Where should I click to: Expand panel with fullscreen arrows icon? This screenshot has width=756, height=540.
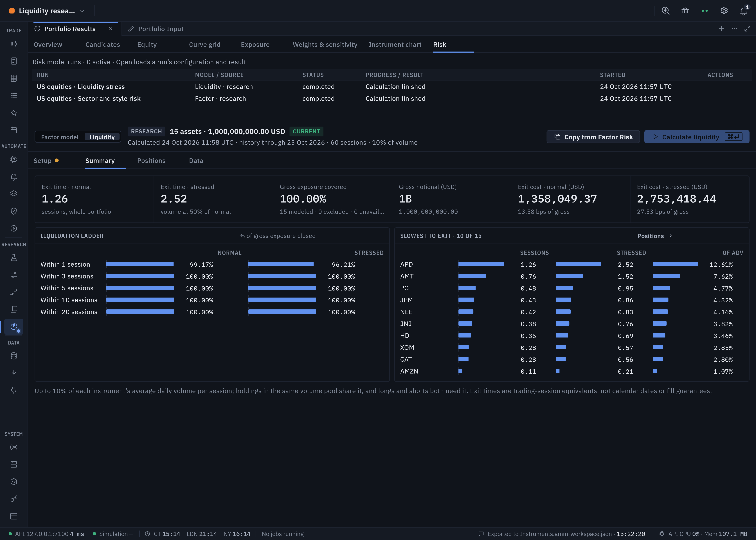click(x=747, y=29)
